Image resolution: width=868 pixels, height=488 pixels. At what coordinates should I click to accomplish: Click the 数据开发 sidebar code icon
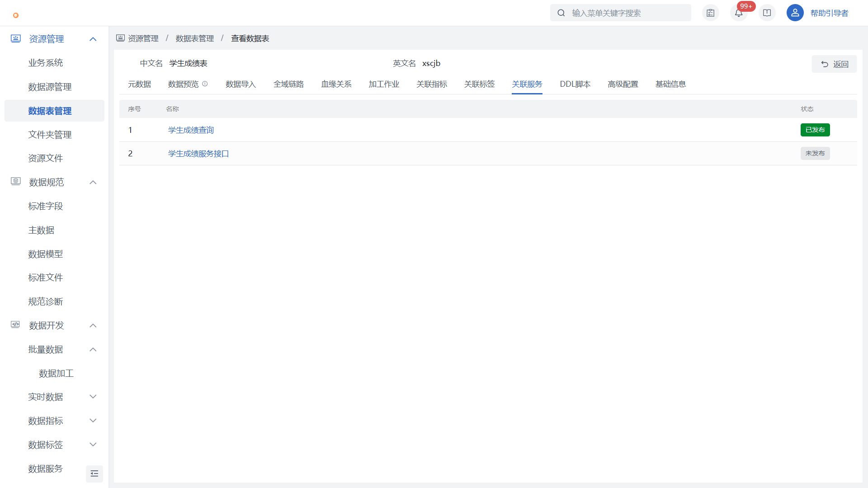(x=16, y=325)
